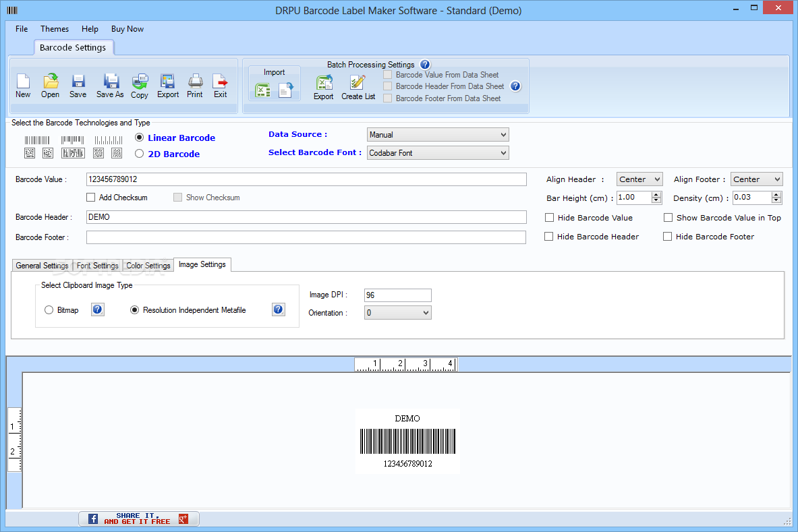The height and width of the screenshot is (532, 798).
Task: Click the Barcode Value input field
Action: [306, 179]
